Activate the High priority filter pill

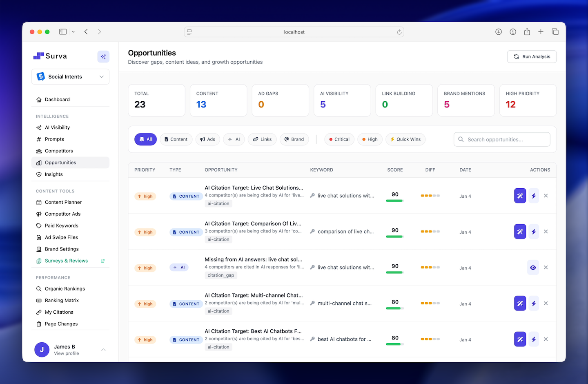point(370,139)
